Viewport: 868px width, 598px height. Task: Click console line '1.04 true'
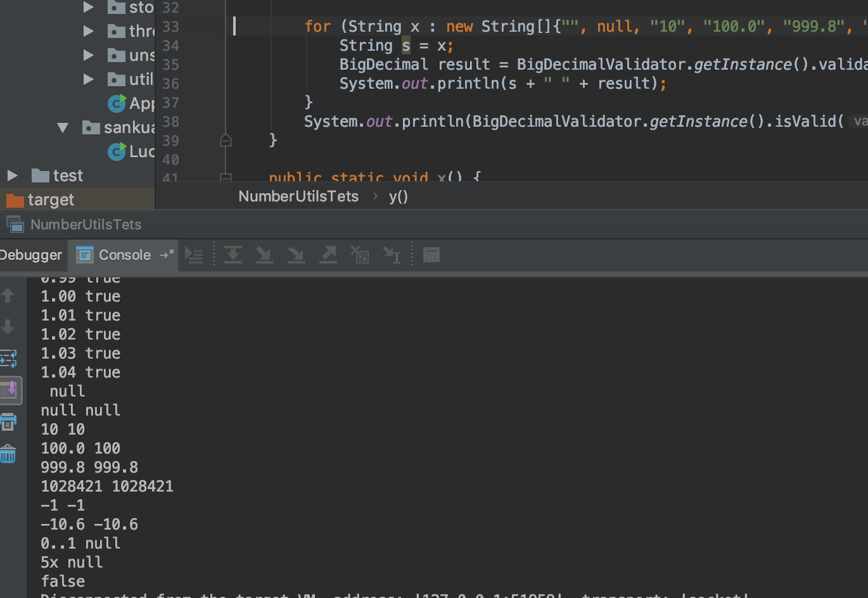tap(80, 372)
